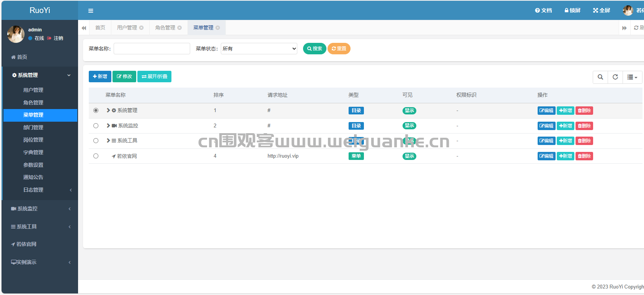Click the 菜单名称 input field
Screen dimensions: 644x295
click(x=152, y=49)
